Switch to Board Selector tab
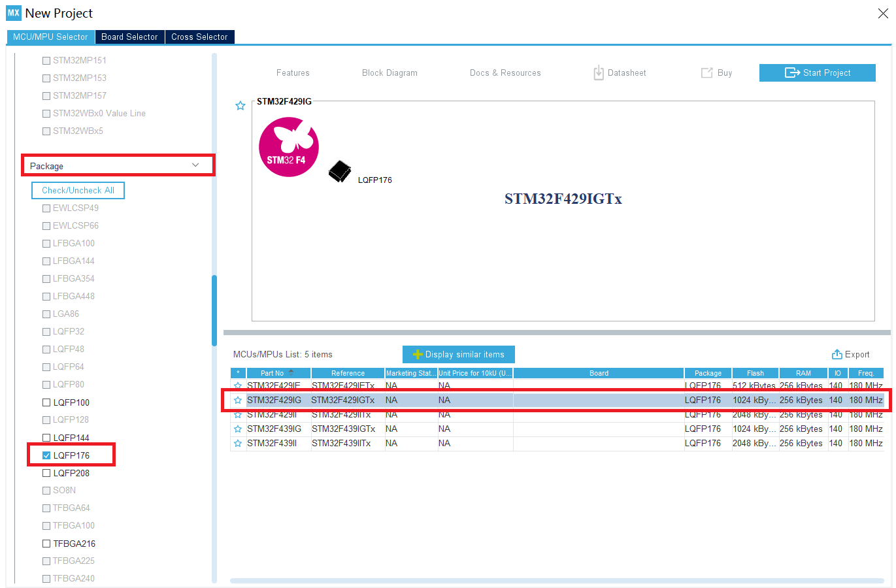This screenshot has width=896, height=588. (x=129, y=37)
